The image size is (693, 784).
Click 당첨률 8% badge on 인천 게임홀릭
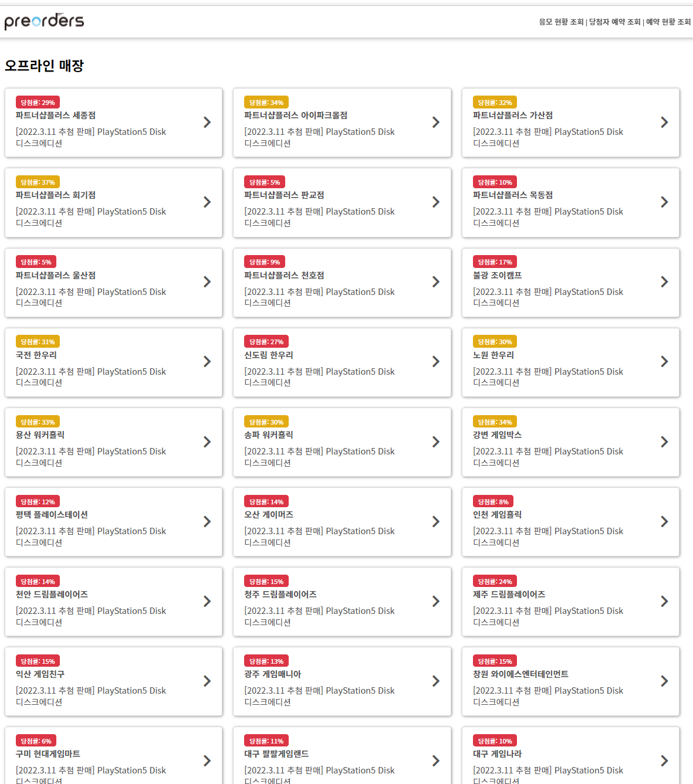(x=493, y=502)
